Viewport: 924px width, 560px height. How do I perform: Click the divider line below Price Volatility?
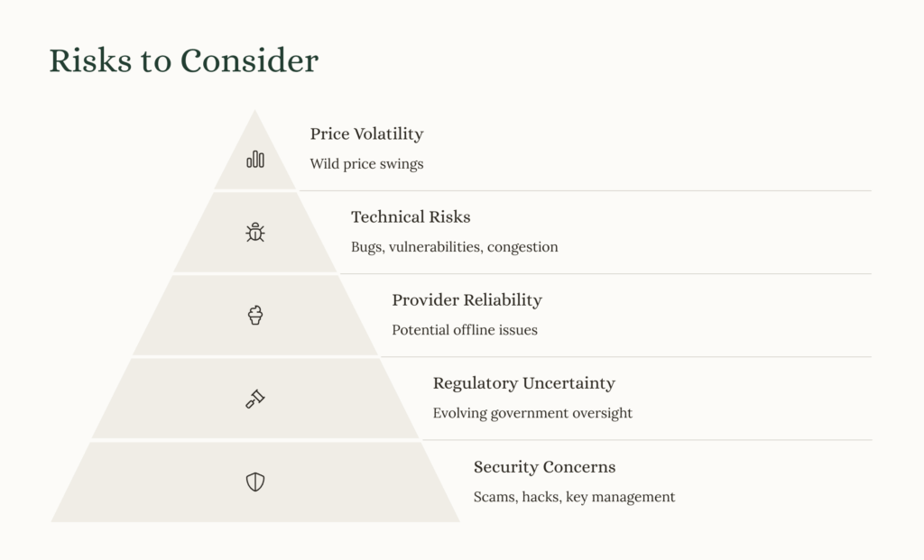click(x=585, y=191)
